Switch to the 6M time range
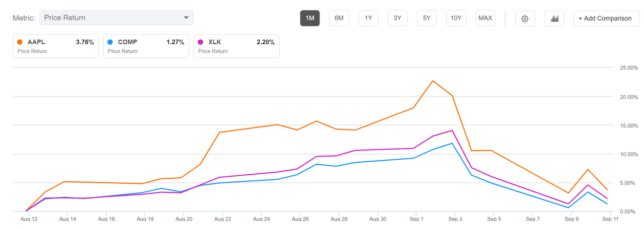This screenshot has height=229, width=644. pyautogui.click(x=339, y=19)
